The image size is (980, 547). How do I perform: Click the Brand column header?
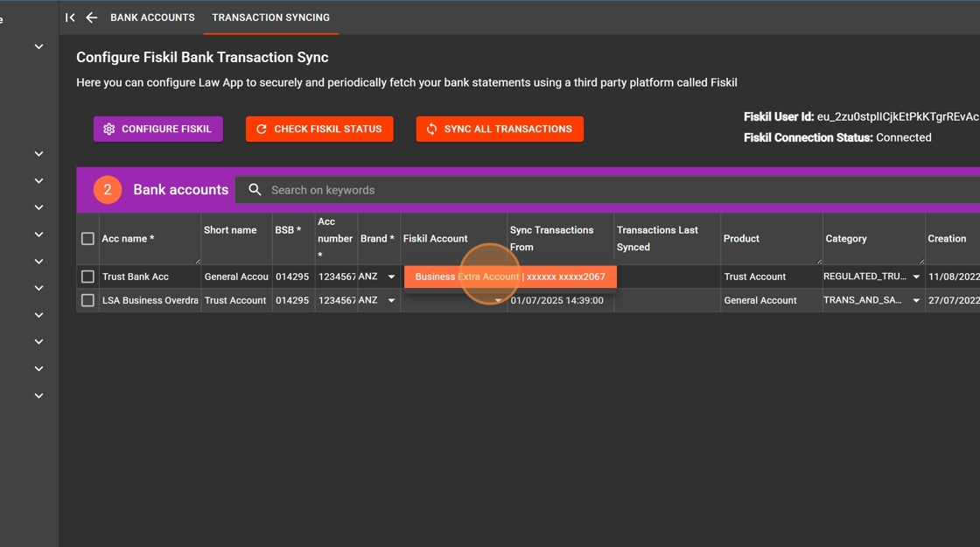coord(377,239)
